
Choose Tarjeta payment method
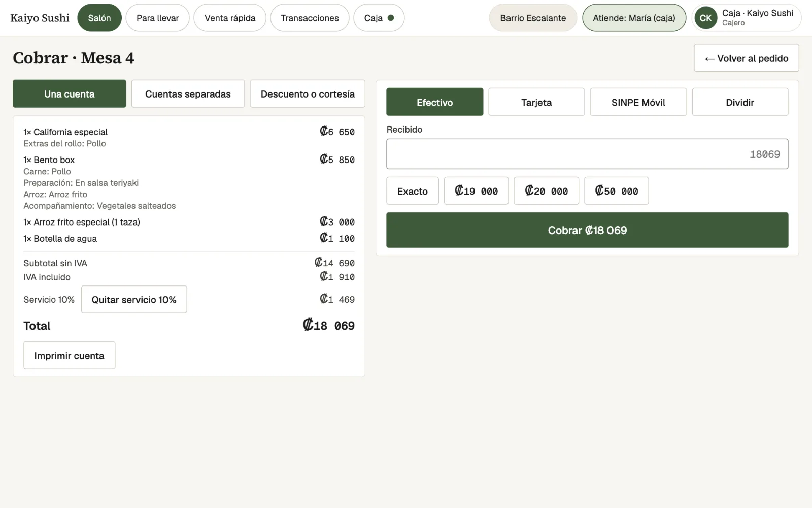[x=536, y=102]
